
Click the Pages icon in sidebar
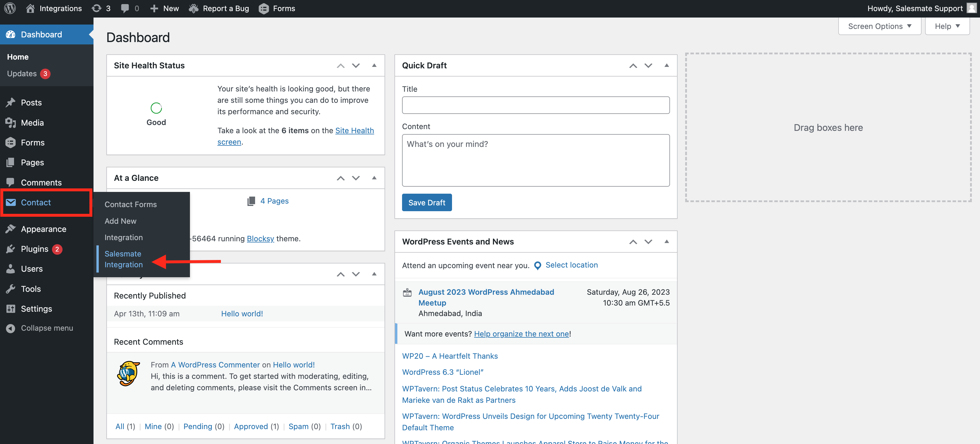pos(11,162)
